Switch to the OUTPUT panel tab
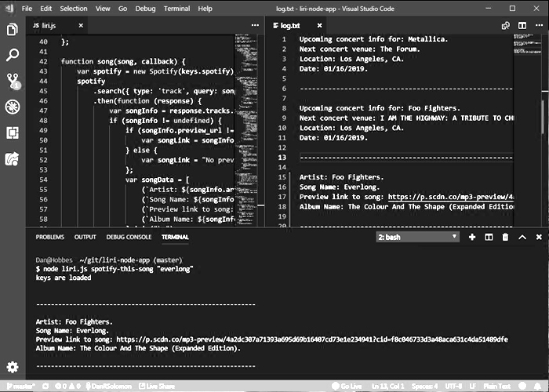Screen dimensions: 549x392 [x=85, y=237]
